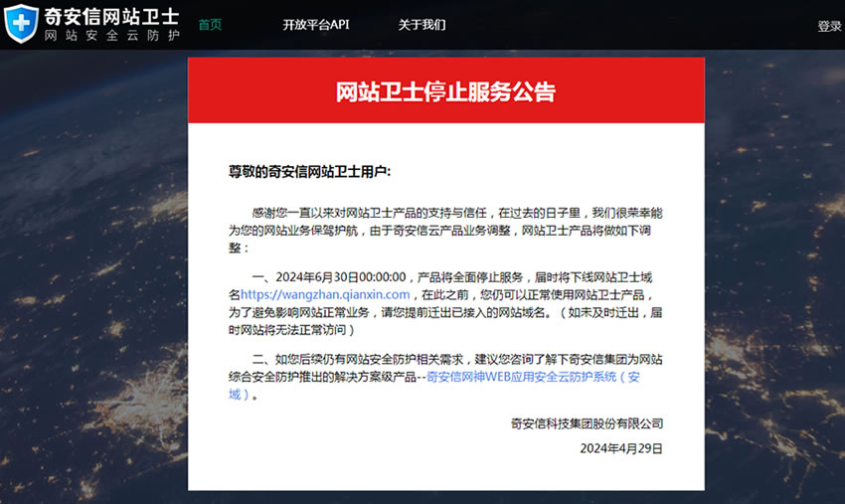Open the wangzhan.qianxin.com hyperlink

325,295
